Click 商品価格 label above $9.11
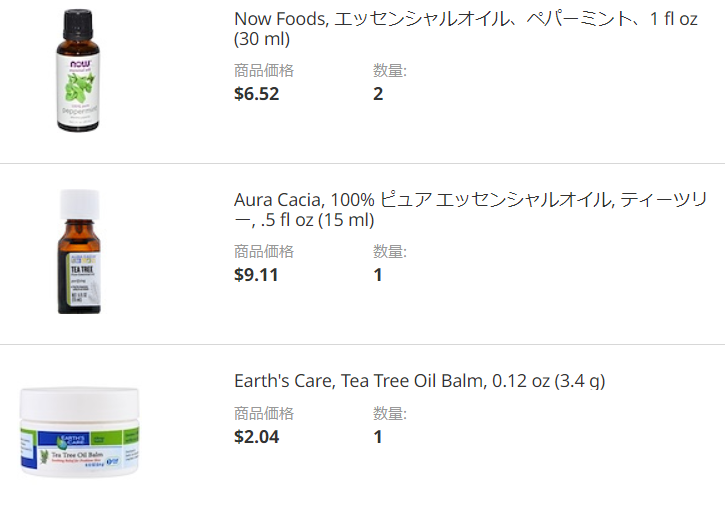 tap(264, 252)
